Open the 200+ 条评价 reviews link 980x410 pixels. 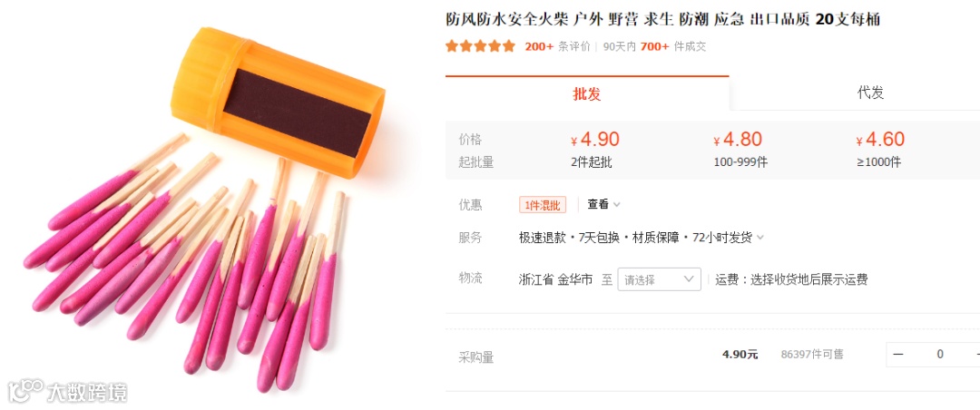click(557, 46)
